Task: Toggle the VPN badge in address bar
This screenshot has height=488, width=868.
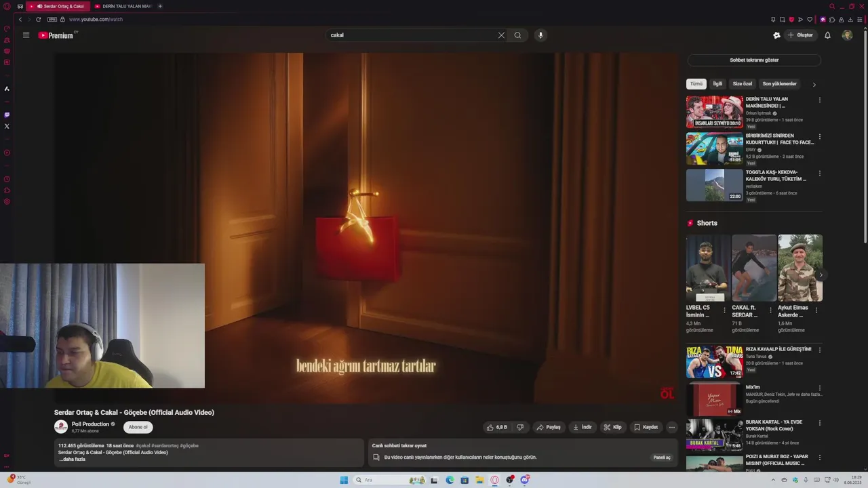Action: coord(52,20)
